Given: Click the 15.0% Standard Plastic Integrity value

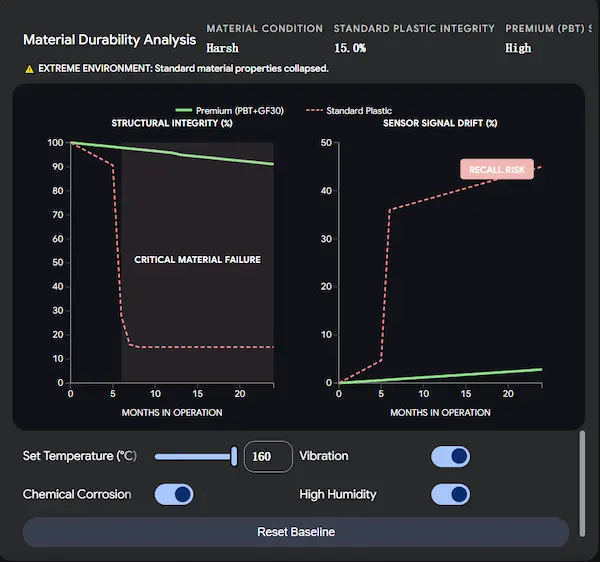Looking at the screenshot, I should tap(350, 48).
